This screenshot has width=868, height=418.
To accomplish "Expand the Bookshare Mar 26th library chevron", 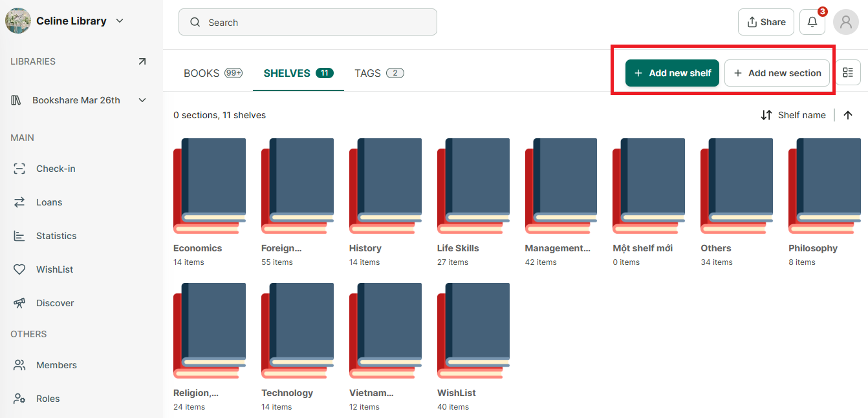I will point(142,100).
